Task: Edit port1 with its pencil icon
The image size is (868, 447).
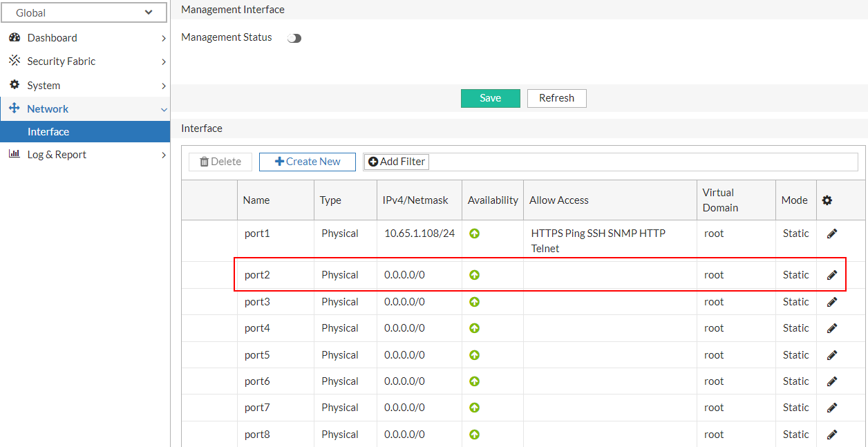Action: [x=831, y=234]
